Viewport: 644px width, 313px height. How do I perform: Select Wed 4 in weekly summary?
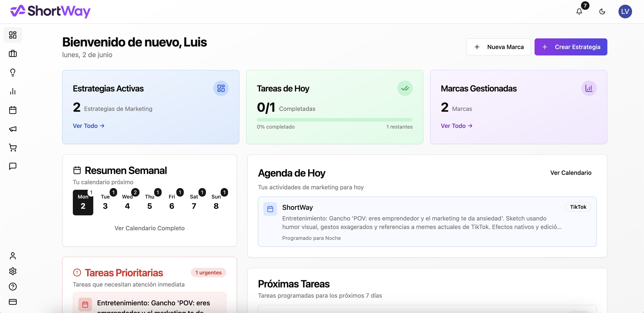tap(128, 202)
